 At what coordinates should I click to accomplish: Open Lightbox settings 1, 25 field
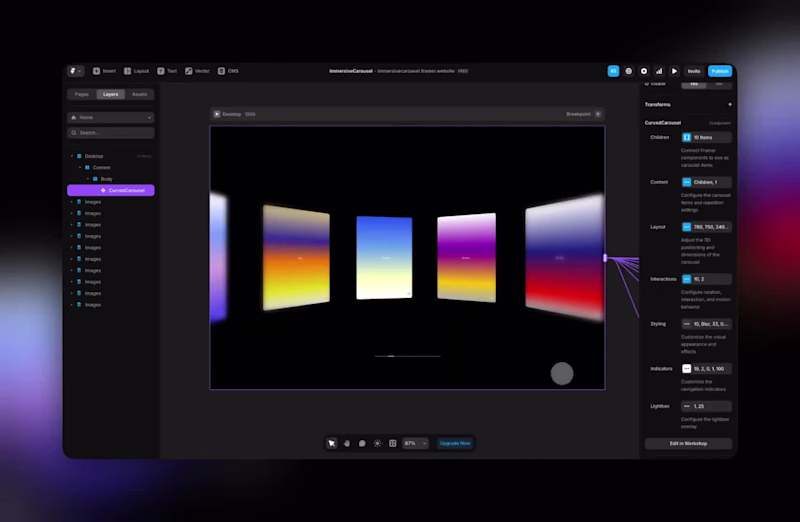707,406
